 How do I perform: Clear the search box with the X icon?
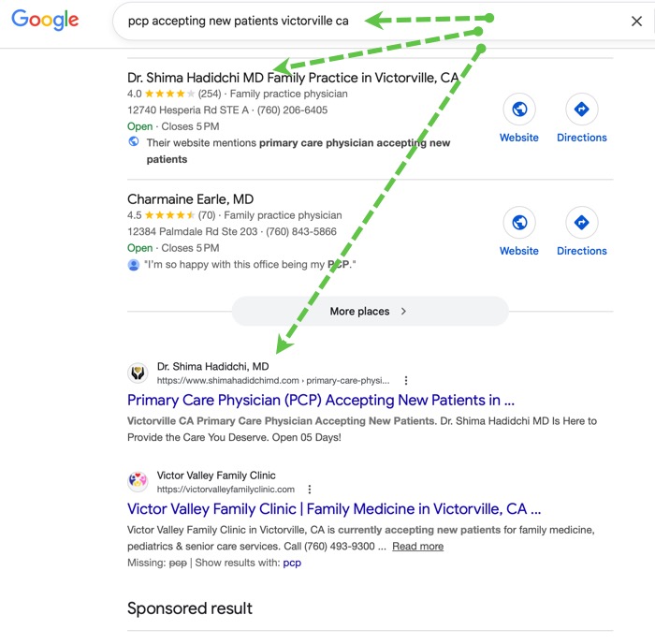click(636, 21)
